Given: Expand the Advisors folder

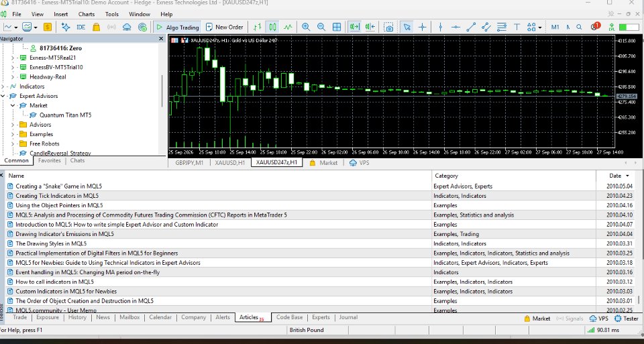Looking at the screenshot, I should tap(13, 125).
